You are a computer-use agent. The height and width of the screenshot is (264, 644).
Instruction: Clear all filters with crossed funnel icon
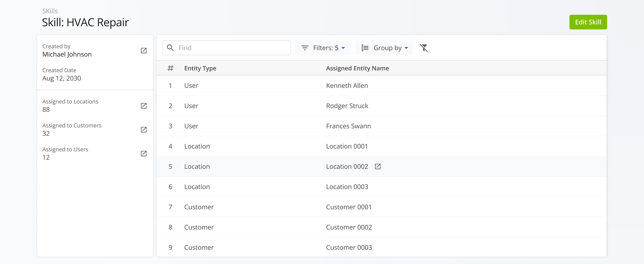coord(424,48)
